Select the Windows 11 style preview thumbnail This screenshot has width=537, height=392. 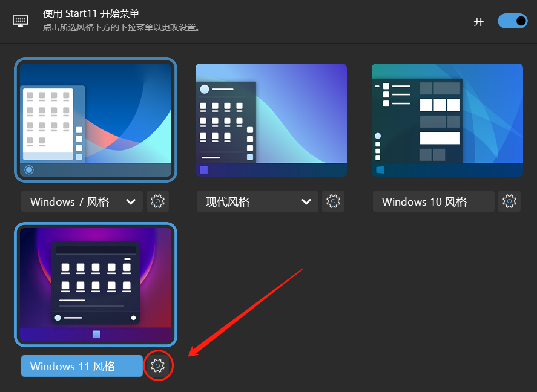tap(96, 284)
